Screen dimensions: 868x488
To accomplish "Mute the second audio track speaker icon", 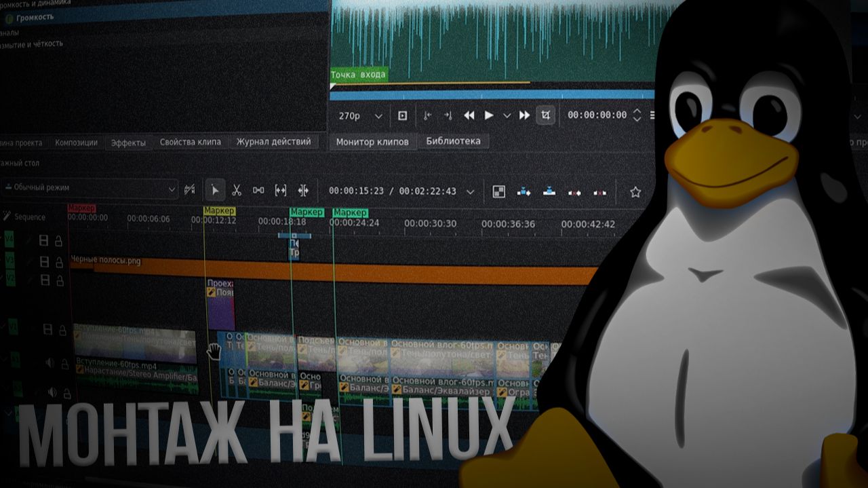I will tap(52, 392).
